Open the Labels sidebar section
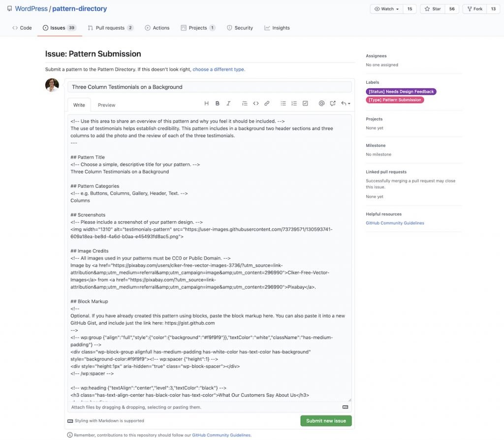 pyautogui.click(x=372, y=82)
